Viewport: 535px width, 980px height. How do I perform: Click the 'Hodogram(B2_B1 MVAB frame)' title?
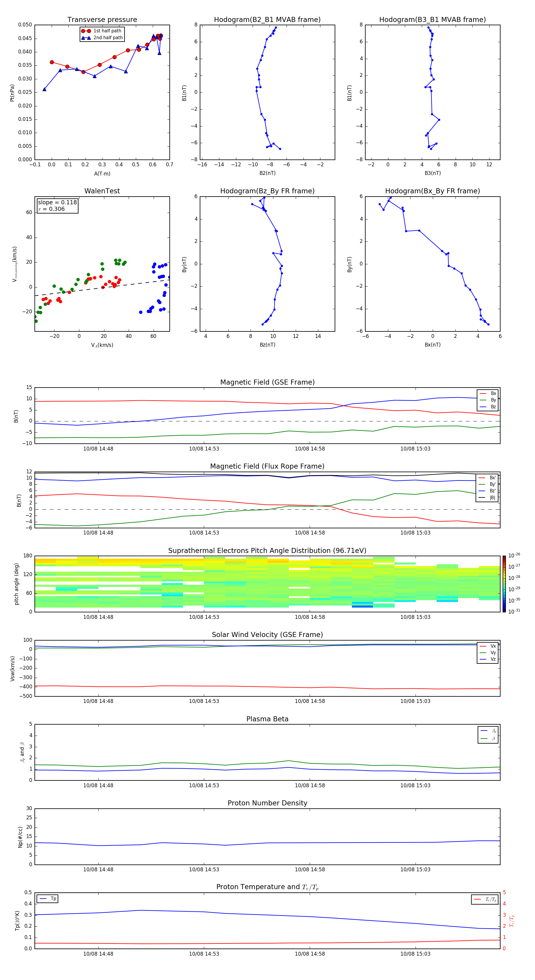[x=267, y=20]
